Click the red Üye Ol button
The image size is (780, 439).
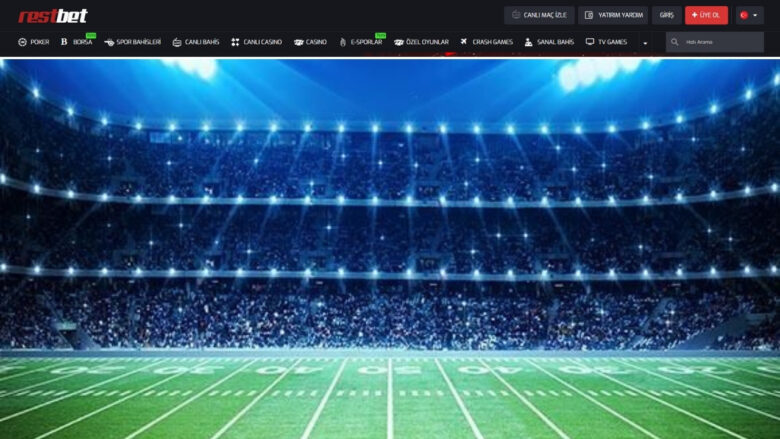(x=706, y=15)
